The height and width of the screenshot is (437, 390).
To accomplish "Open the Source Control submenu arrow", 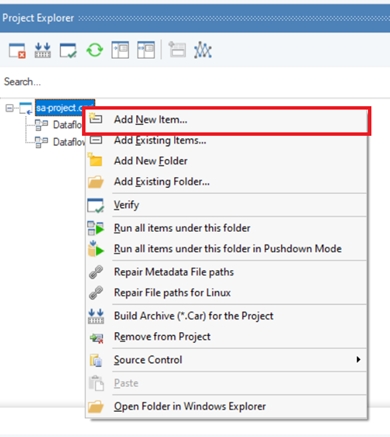I will (358, 359).
